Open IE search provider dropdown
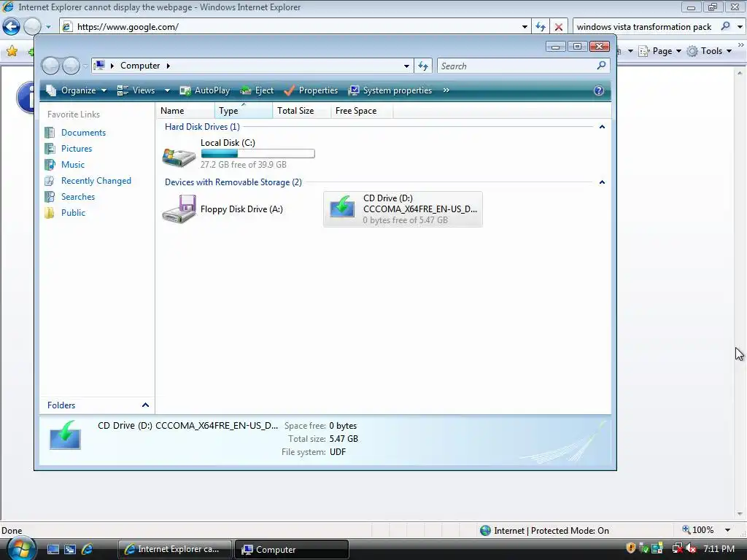 click(x=740, y=27)
